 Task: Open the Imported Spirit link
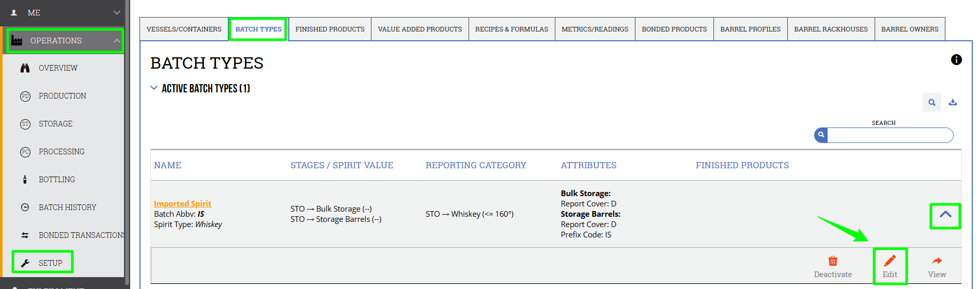182,204
